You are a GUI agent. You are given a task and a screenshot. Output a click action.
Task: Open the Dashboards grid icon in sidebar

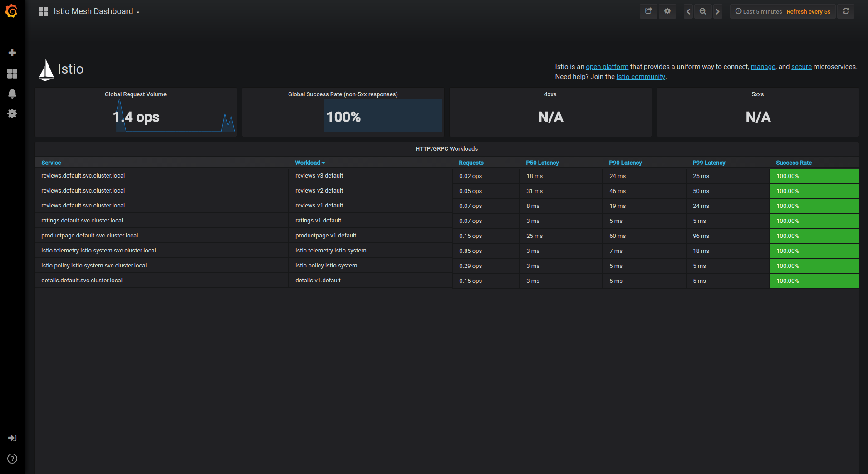pos(12,74)
